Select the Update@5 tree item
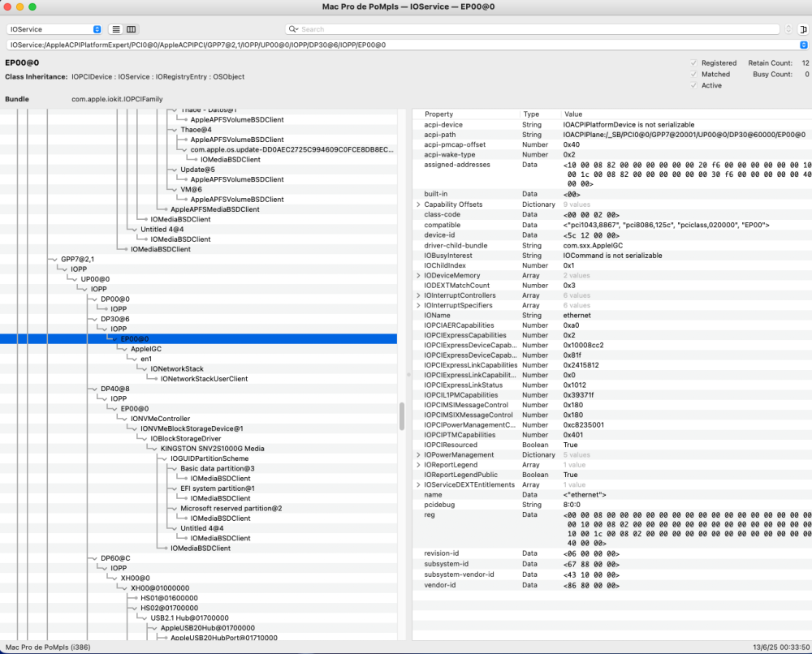 point(197,170)
